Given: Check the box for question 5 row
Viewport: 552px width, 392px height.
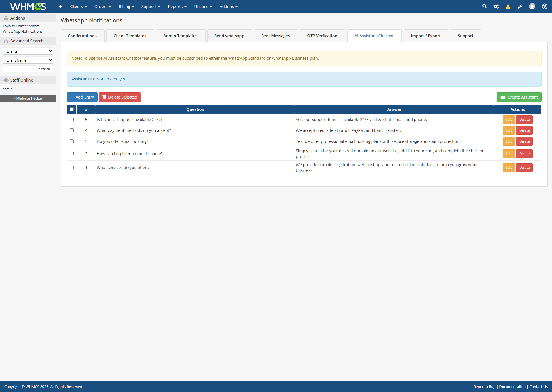Looking at the screenshot, I should click(x=72, y=120).
